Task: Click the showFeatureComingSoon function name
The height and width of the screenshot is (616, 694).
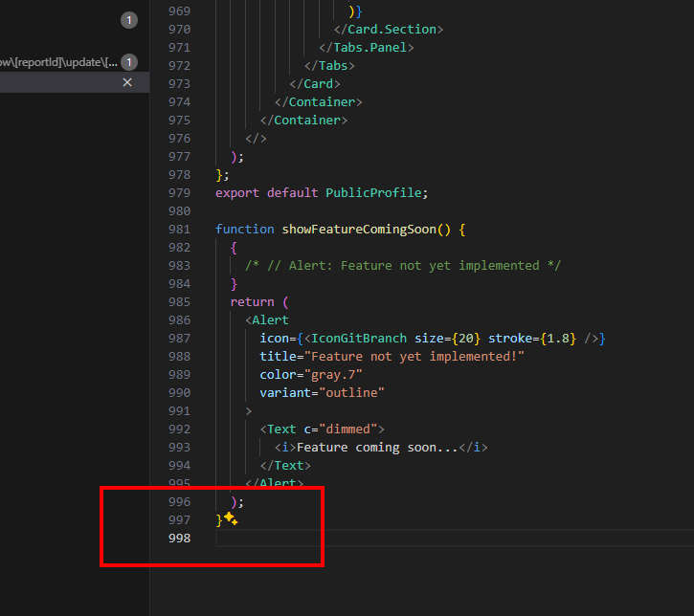Action: click(x=359, y=229)
